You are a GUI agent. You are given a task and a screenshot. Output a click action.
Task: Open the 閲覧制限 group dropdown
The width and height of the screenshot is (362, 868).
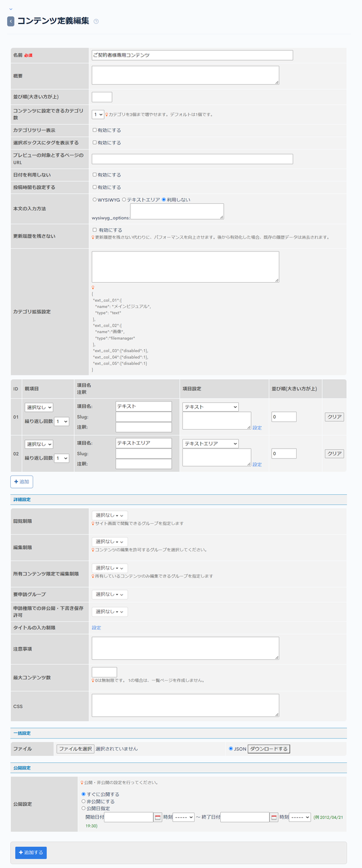point(110,515)
